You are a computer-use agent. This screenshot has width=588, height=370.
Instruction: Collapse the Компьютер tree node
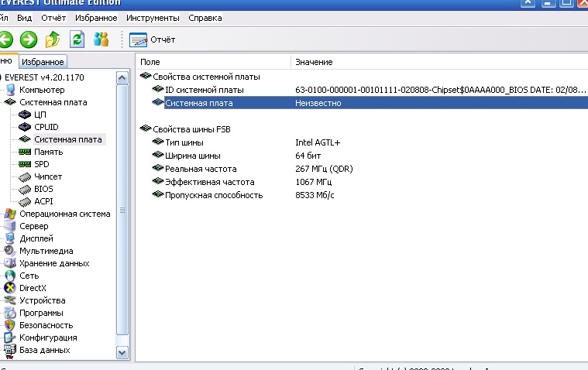36,90
